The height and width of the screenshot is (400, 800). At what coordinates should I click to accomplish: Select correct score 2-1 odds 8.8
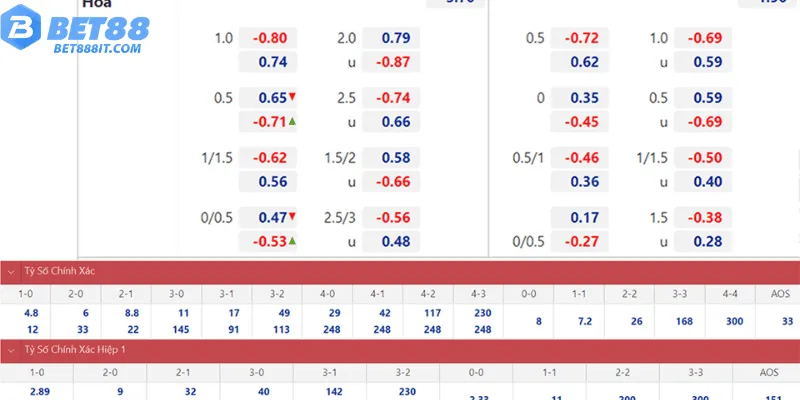[132, 313]
